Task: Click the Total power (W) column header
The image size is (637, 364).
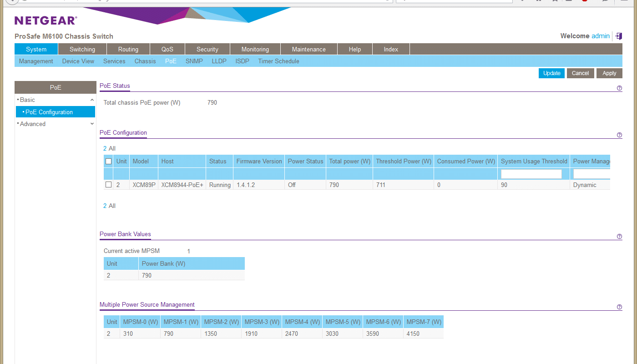Action: tap(350, 161)
